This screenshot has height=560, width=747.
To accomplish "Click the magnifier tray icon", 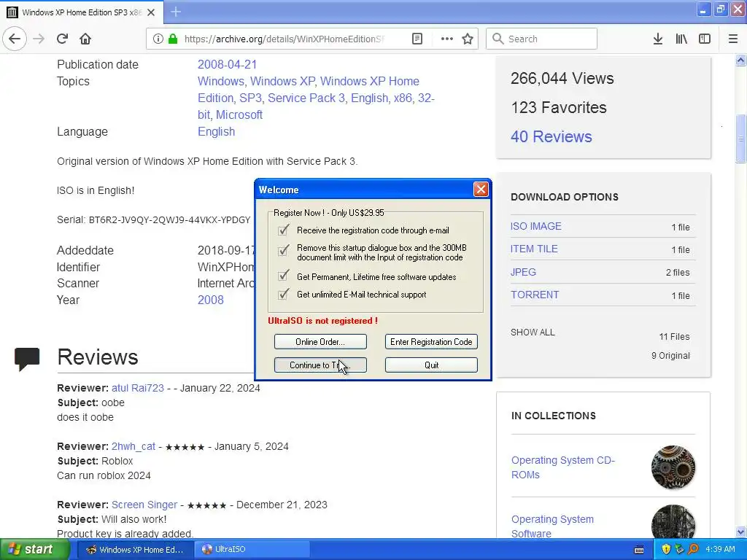I will click(693, 549).
